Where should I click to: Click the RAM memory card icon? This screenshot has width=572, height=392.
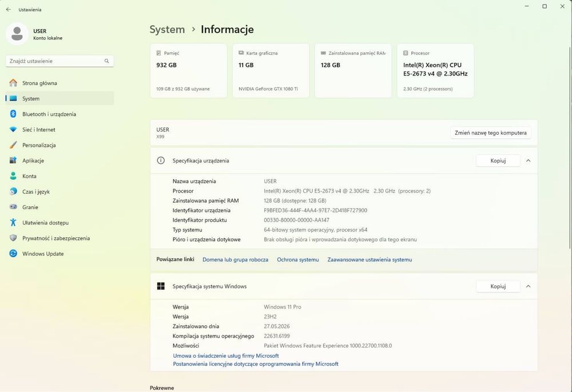coord(323,53)
